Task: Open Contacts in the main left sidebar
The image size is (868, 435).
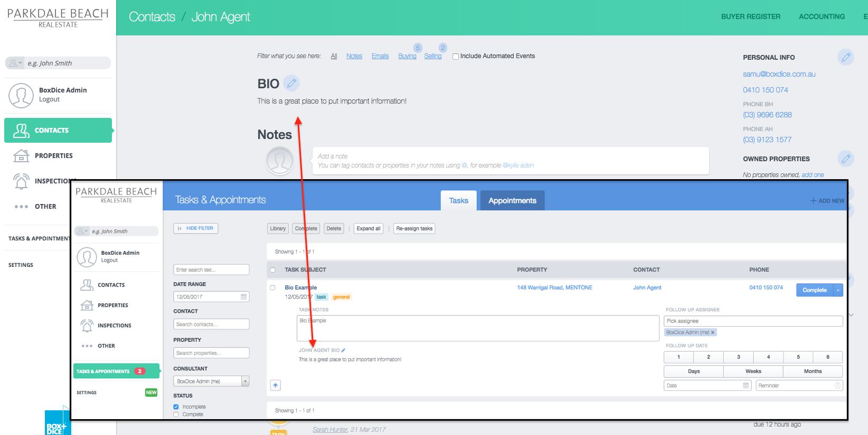Action: 58,130
